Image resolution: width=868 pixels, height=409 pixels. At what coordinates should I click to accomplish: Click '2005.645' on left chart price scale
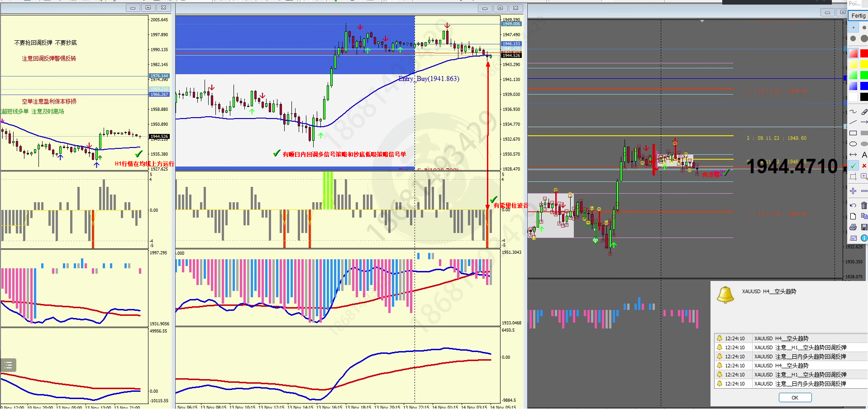coord(159,20)
